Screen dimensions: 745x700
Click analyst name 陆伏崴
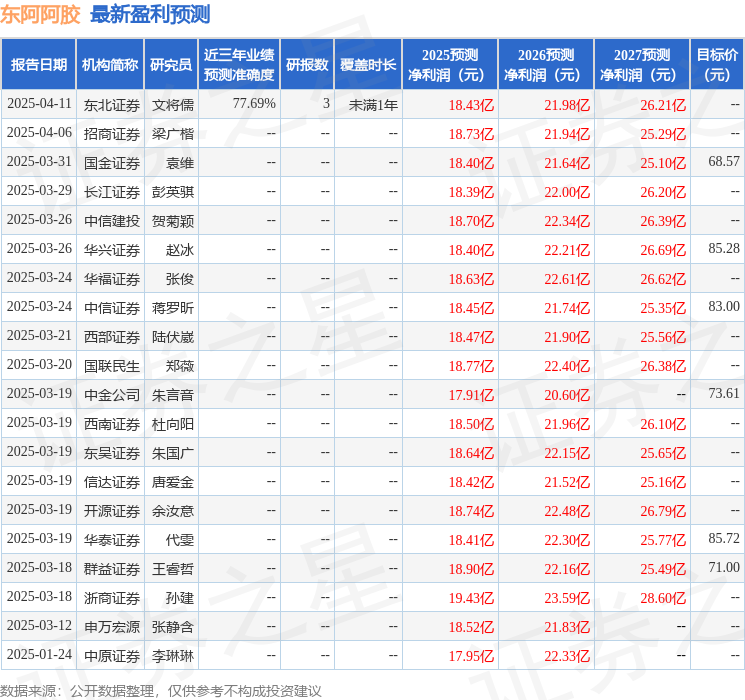[x=173, y=337]
